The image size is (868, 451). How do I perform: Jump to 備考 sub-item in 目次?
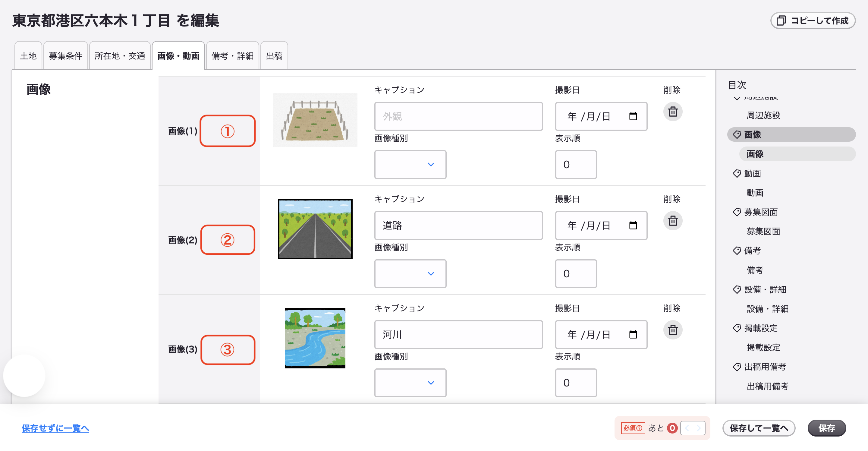click(x=755, y=270)
